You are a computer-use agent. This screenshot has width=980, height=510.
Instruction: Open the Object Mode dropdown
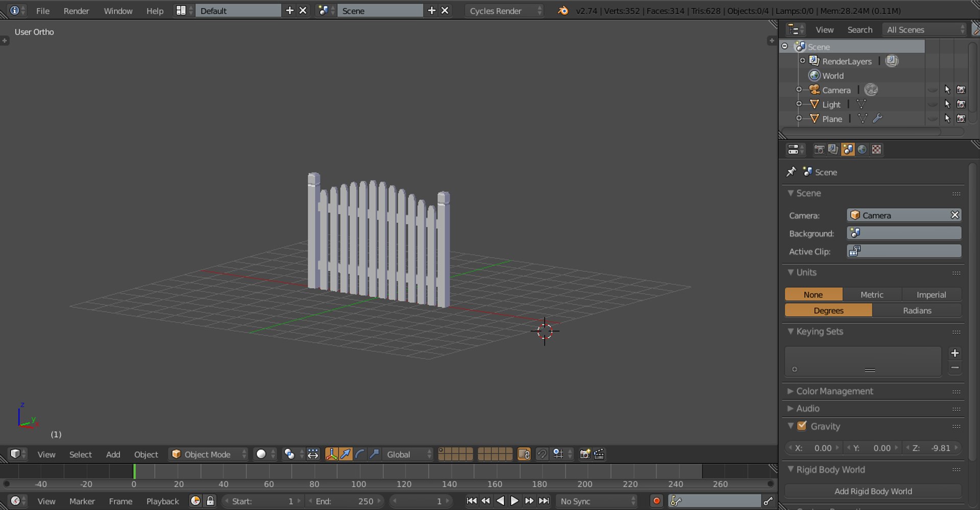tap(208, 454)
